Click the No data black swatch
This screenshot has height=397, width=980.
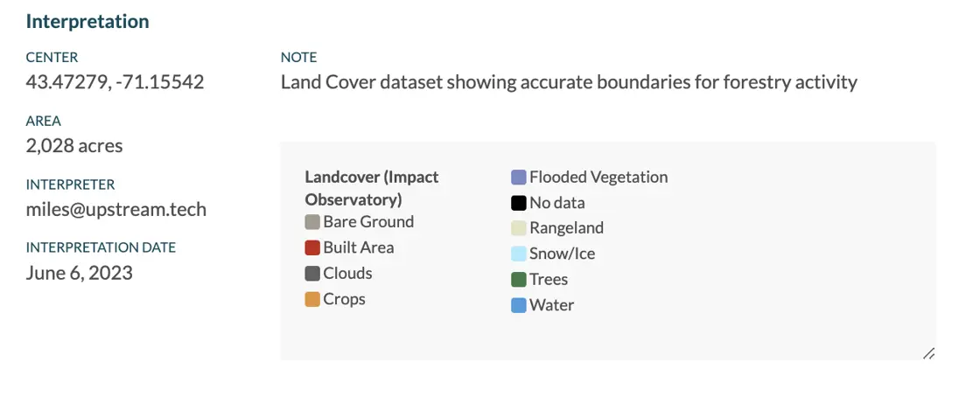point(519,203)
